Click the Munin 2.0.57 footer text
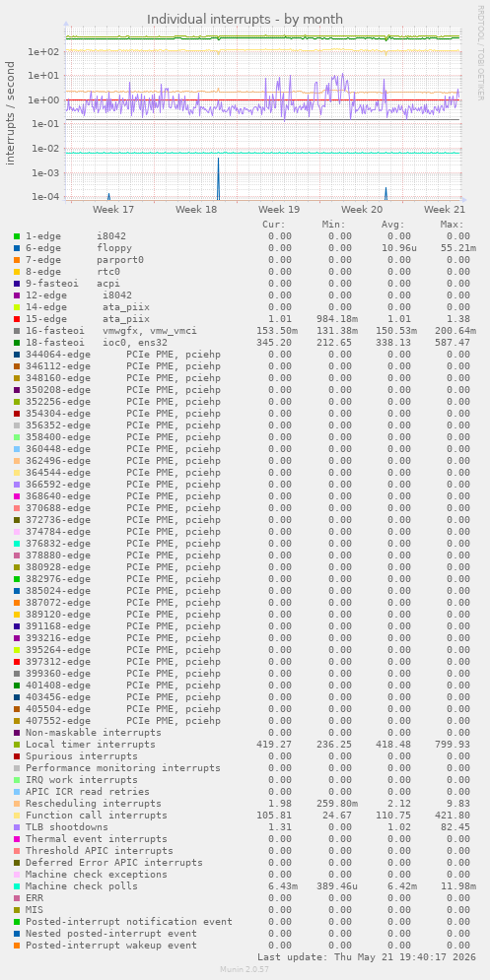Screen dimensions: 490x980 pyautogui.click(x=245, y=969)
